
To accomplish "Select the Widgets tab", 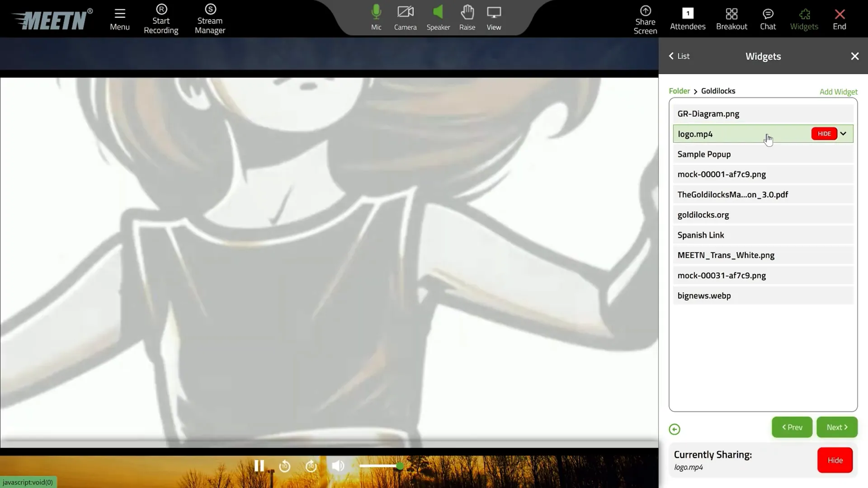I will pos(804,19).
